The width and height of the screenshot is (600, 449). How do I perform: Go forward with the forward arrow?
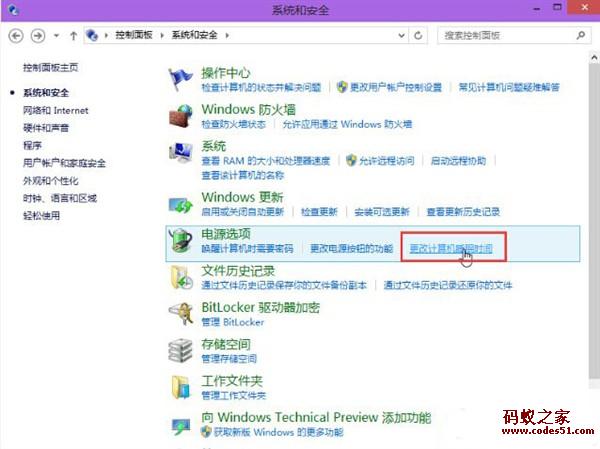click(38, 36)
